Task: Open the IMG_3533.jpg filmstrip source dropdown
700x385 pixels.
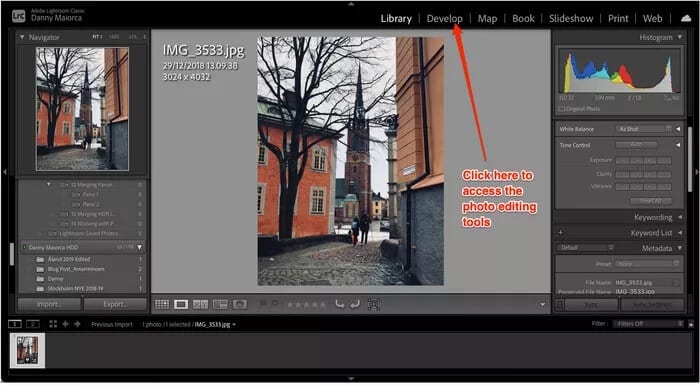Action: (233, 325)
